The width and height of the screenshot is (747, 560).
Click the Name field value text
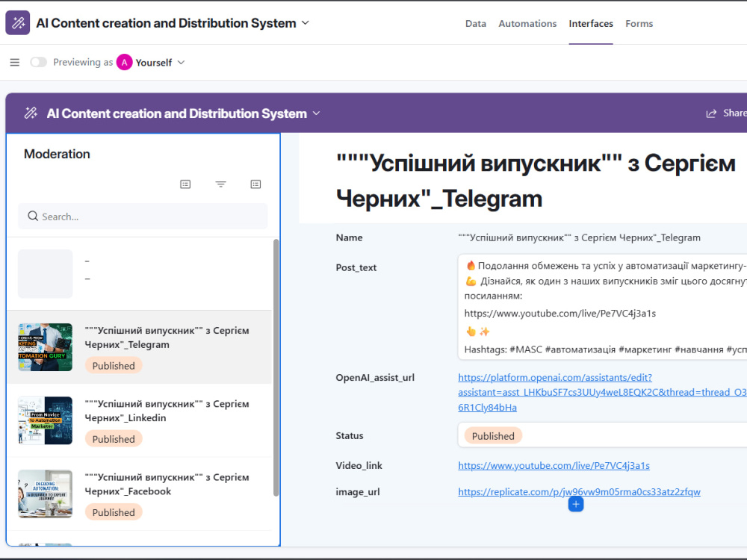click(x=579, y=237)
